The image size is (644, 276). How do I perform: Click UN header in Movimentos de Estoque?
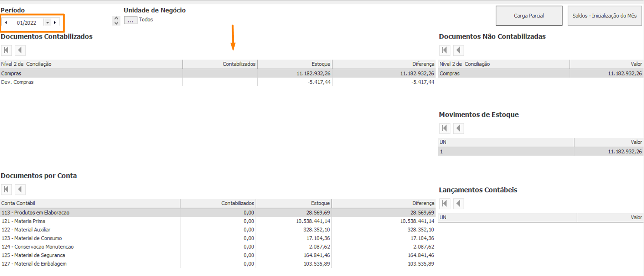(506, 142)
